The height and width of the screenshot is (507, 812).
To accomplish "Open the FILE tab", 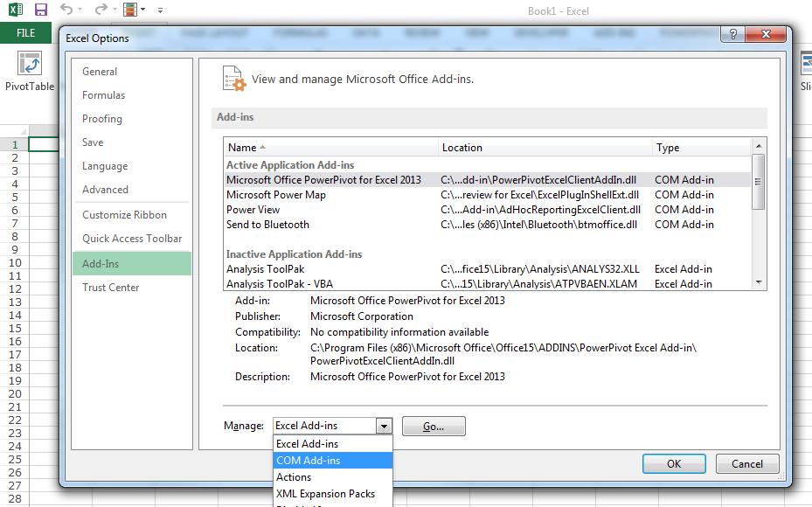I will pos(25,33).
